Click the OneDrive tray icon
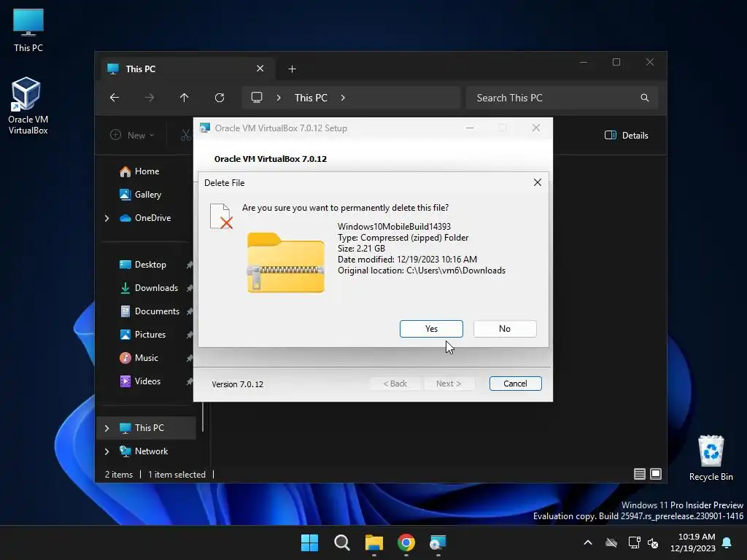This screenshot has height=560, width=747. coord(611,542)
